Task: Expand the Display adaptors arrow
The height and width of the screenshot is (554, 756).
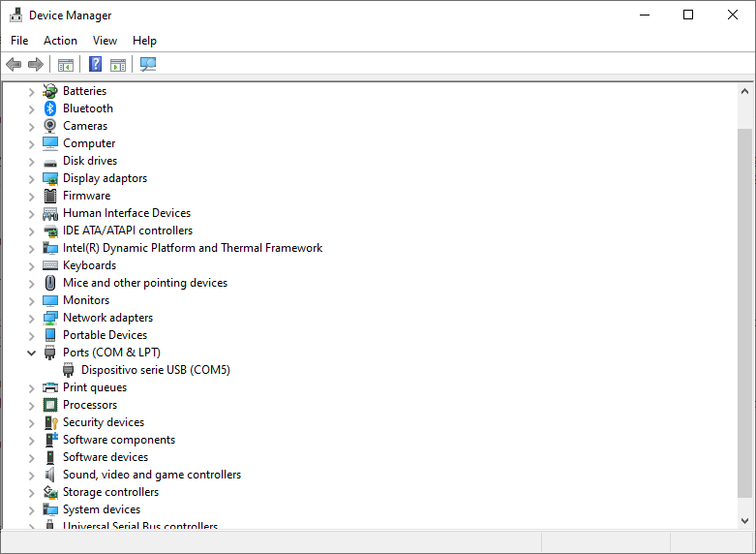Action: point(31,179)
